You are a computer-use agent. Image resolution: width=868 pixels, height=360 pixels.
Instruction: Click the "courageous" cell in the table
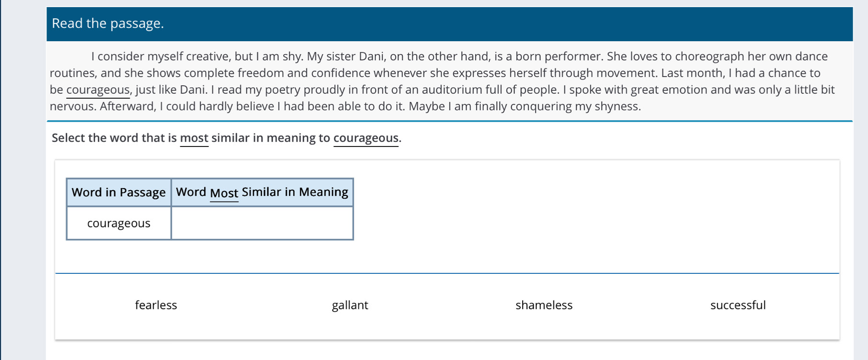click(119, 223)
